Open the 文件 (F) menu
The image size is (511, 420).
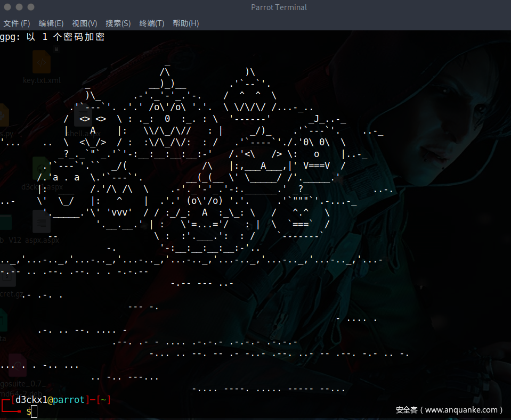[17, 23]
